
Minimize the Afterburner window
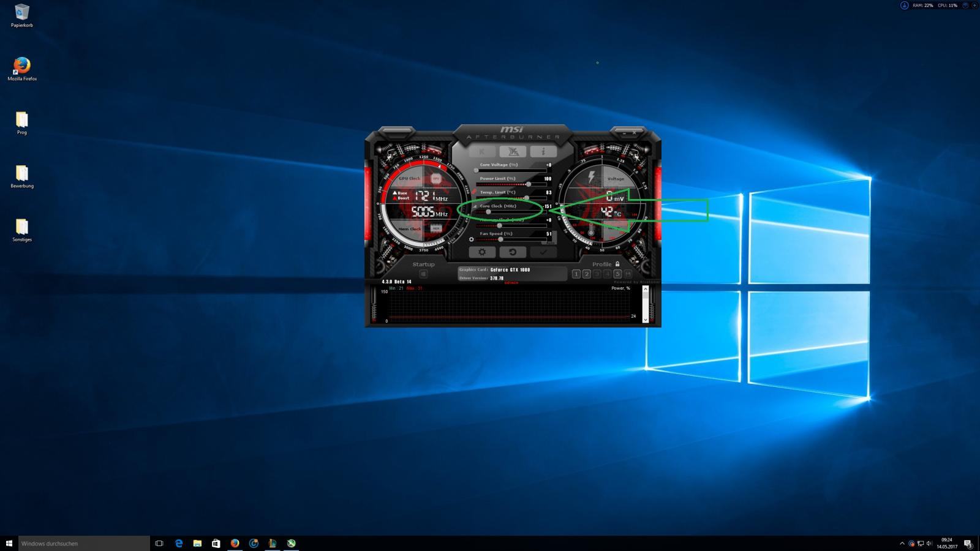[x=624, y=133]
